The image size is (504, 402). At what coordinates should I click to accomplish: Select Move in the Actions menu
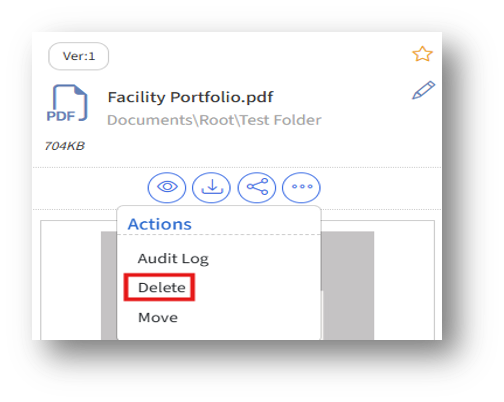point(158,317)
